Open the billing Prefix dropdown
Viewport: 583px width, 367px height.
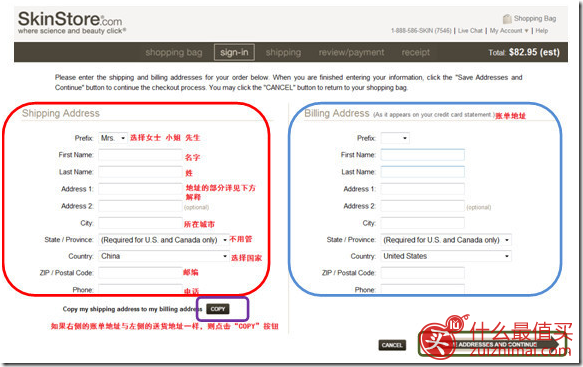tap(395, 138)
